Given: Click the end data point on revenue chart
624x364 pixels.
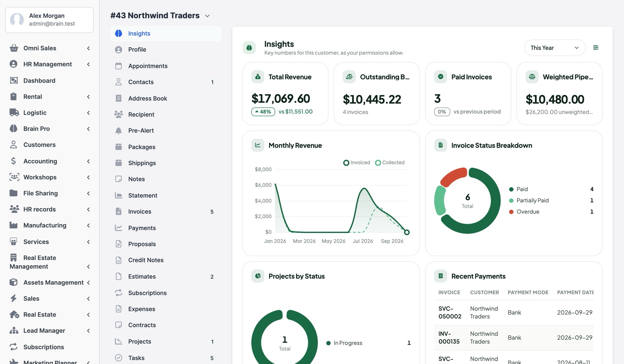Looking at the screenshot, I should pyautogui.click(x=407, y=232).
